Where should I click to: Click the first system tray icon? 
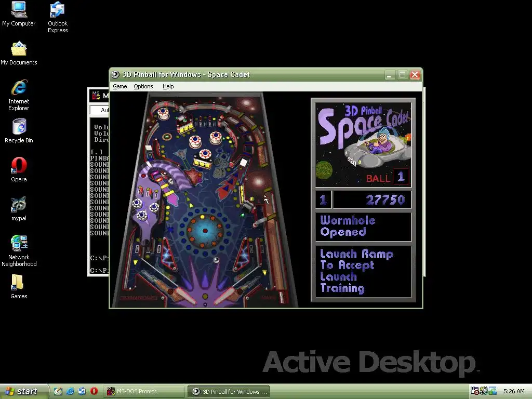click(474, 391)
